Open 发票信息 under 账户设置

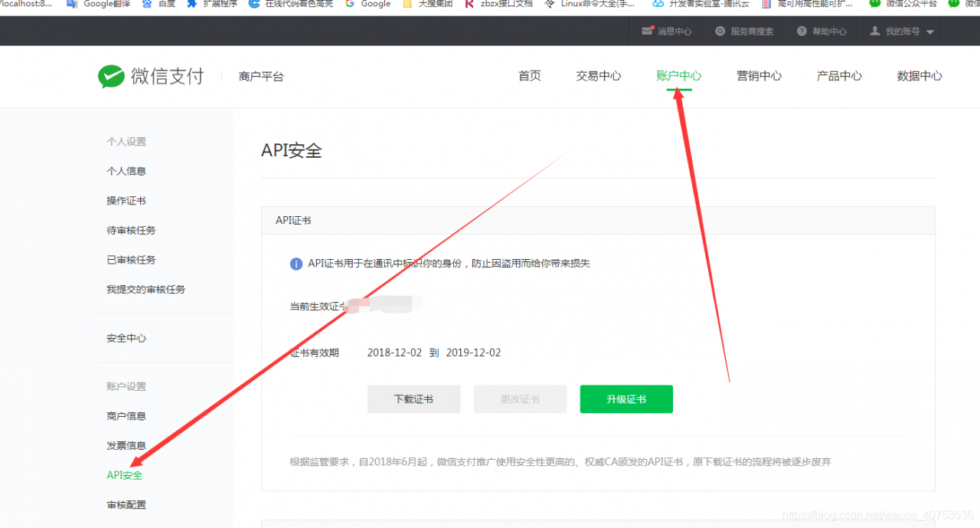point(126,445)
